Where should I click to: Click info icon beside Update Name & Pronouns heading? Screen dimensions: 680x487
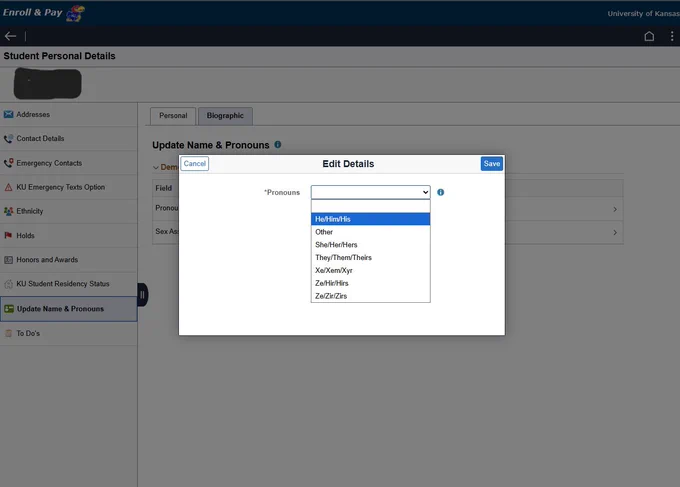coord(278,145)
